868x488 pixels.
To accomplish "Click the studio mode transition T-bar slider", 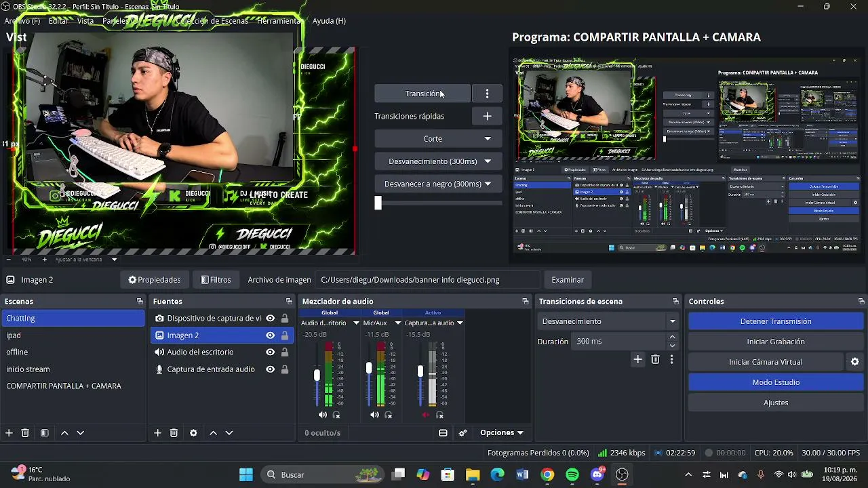I will pos(378,203).
